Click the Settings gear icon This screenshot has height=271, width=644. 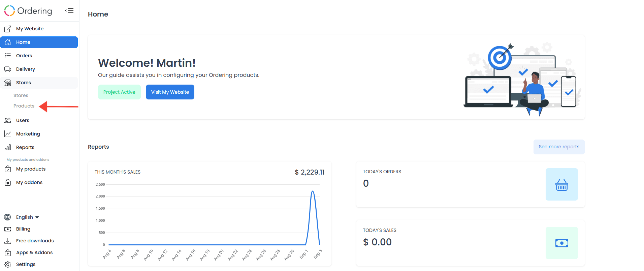[8, 264]
